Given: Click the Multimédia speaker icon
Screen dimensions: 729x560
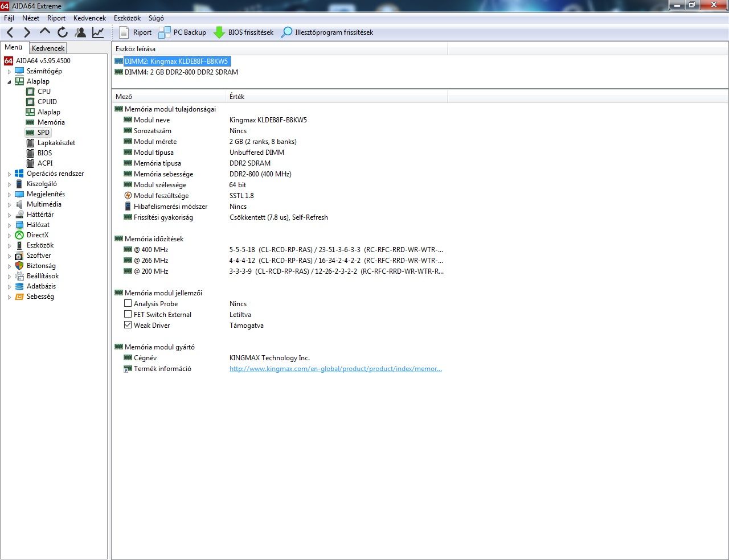Looking at the screenshot, I should (19, 204).
